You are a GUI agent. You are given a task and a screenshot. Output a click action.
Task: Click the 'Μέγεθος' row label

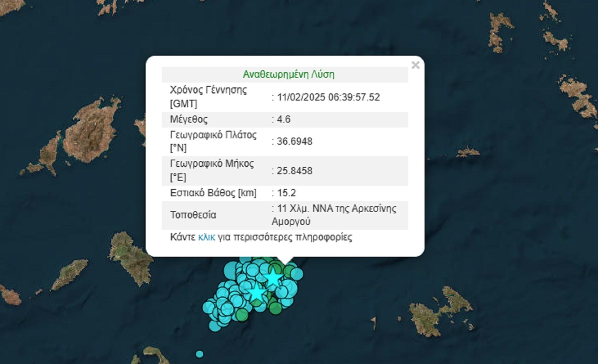click(188, 119)
